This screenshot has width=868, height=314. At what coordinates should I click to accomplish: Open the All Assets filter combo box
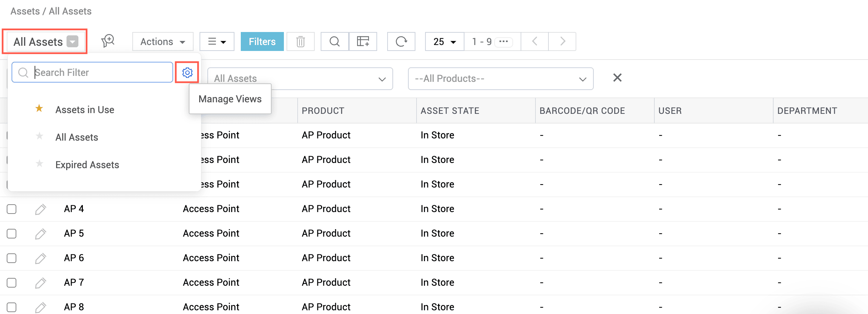300,78
